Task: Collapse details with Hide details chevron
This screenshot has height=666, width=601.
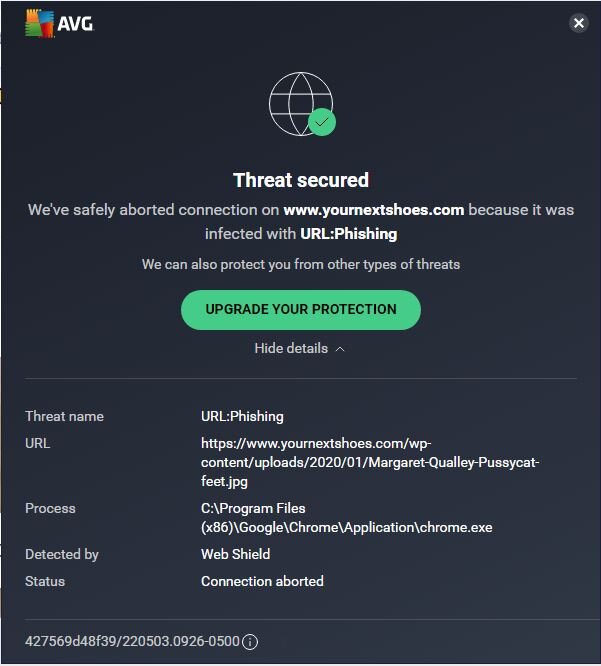Action: [340, 349]
